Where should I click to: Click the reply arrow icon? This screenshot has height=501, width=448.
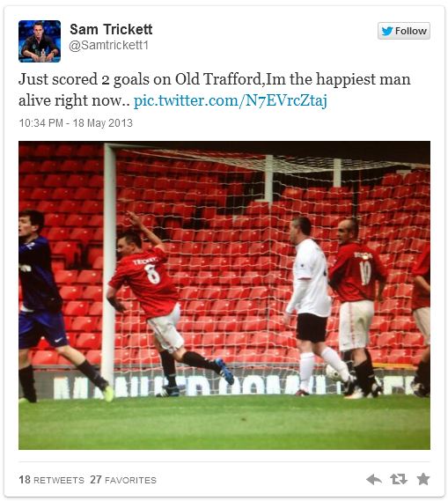coord(374,479)
